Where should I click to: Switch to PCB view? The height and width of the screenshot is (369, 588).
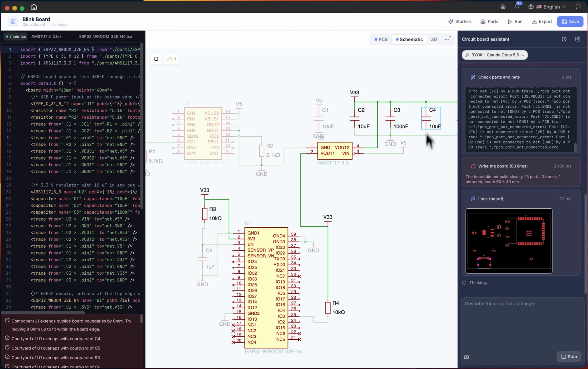tap(381, 39)
